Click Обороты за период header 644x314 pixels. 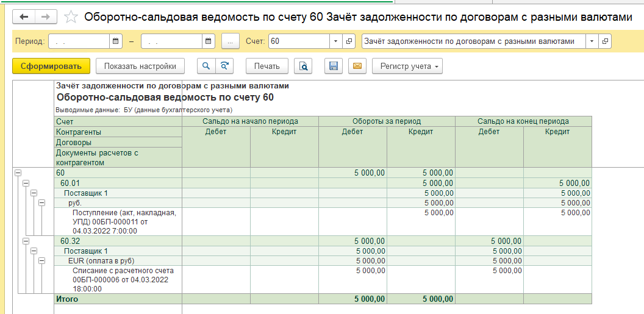click(387, 121)
